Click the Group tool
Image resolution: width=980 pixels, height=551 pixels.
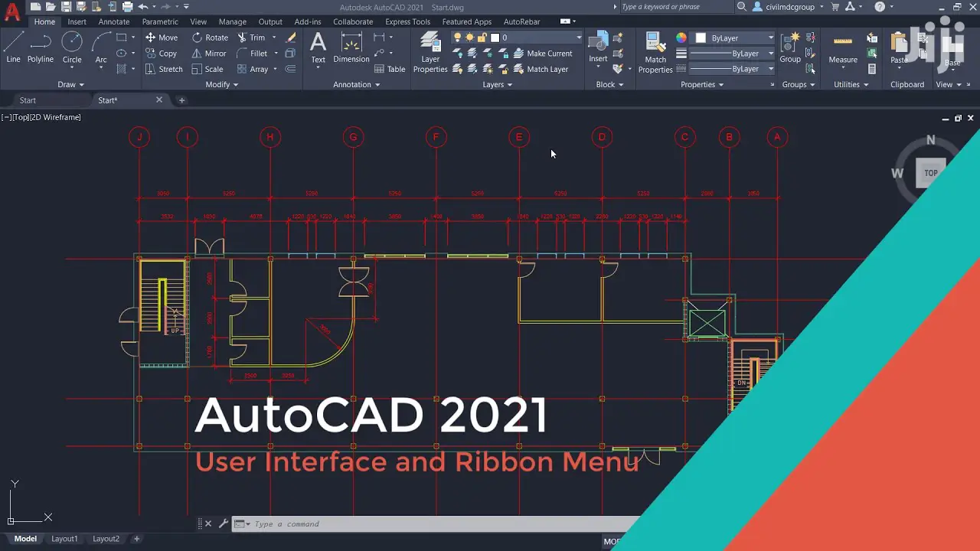click(790, 47)
